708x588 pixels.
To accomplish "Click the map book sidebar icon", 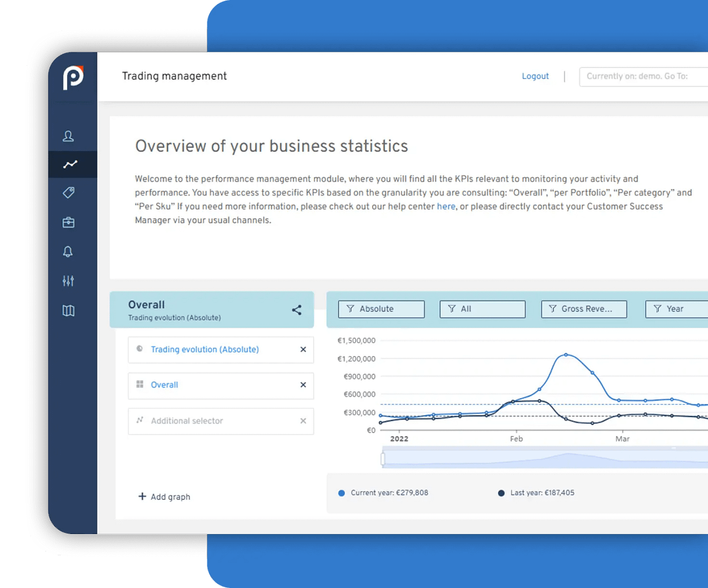I will [69, 310].
